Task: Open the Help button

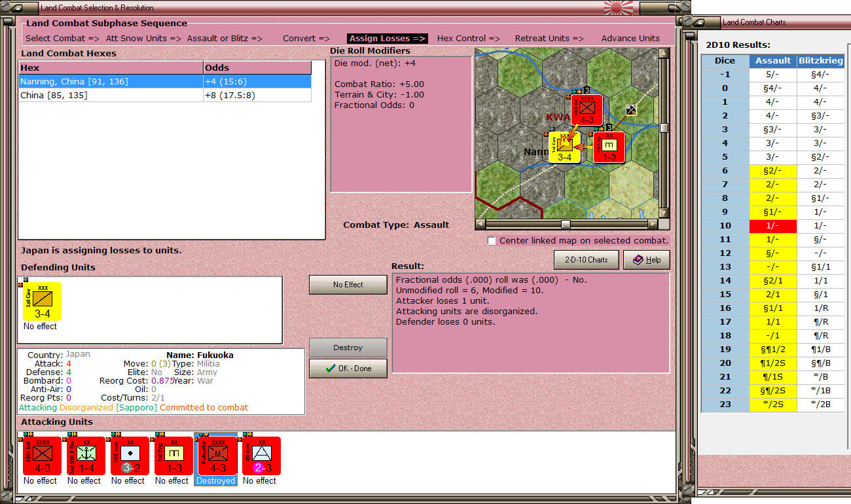Action: point(647,260)
